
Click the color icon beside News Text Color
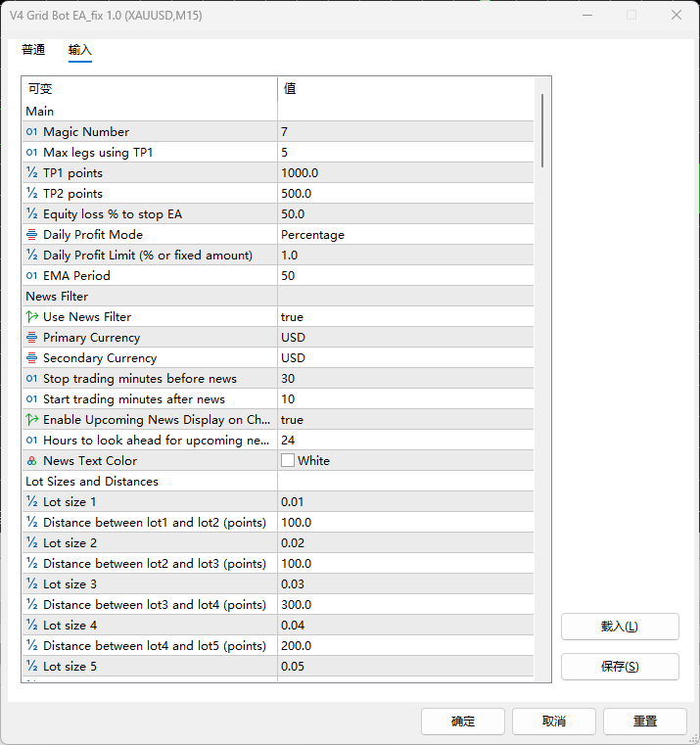click(x=31, y=461)
